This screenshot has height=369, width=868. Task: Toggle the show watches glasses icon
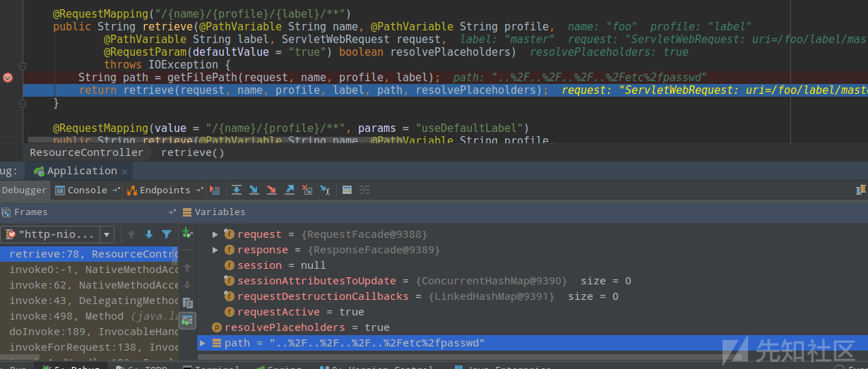pos(187,320)
